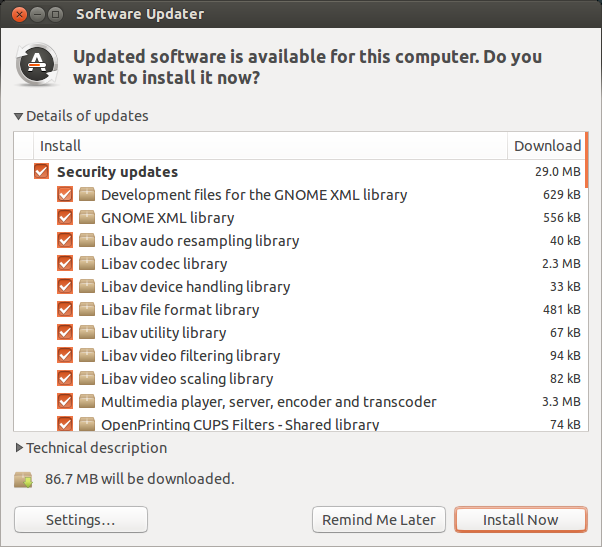Screen dimensions: 602x547
Task: Click the Install column header
Action: [260, 146]
